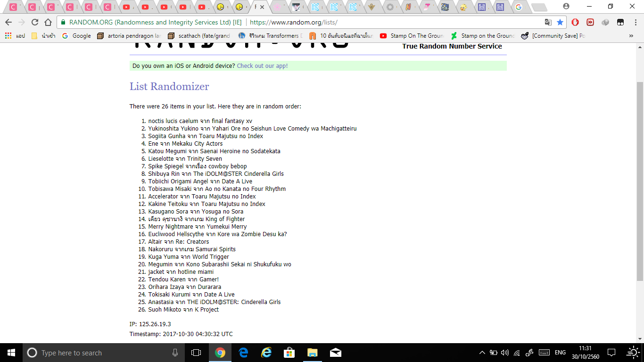Open the clock and calendar flyout

coord(586,353)
